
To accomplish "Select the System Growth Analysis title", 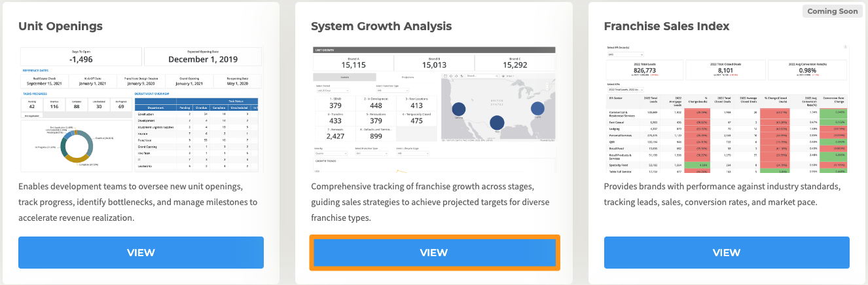I will (x=381, y=27).
